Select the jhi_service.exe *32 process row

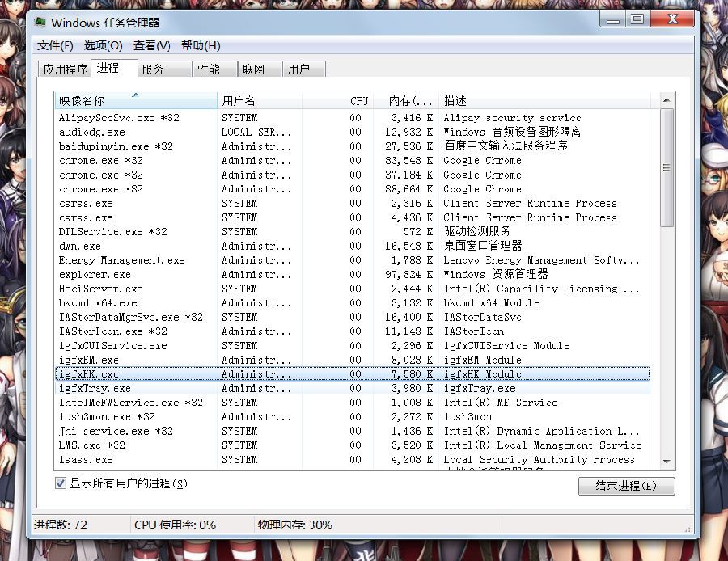click(353, 431)
